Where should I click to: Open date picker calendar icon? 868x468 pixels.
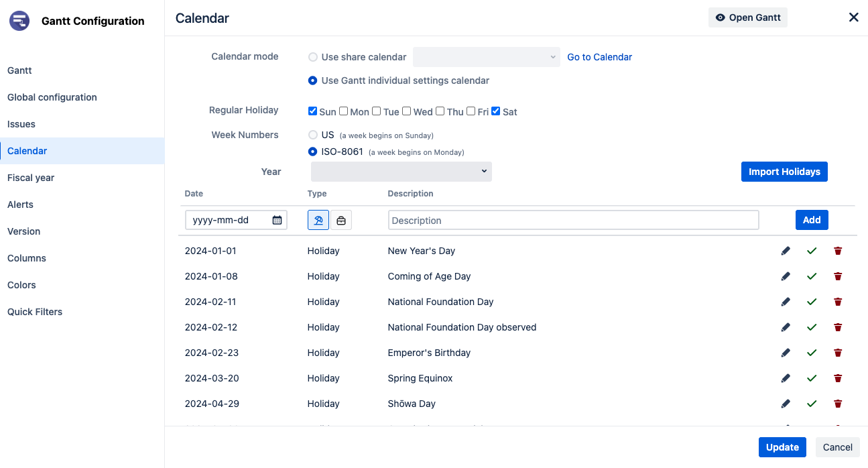[x=277, y=220]
